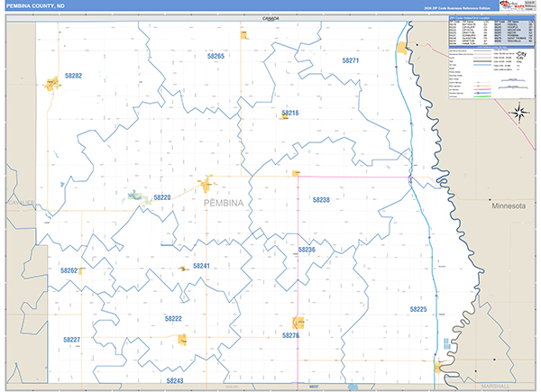Click ZIP code label 58276
This screenshot has height=392, width=541.
(x=290, y=335)
